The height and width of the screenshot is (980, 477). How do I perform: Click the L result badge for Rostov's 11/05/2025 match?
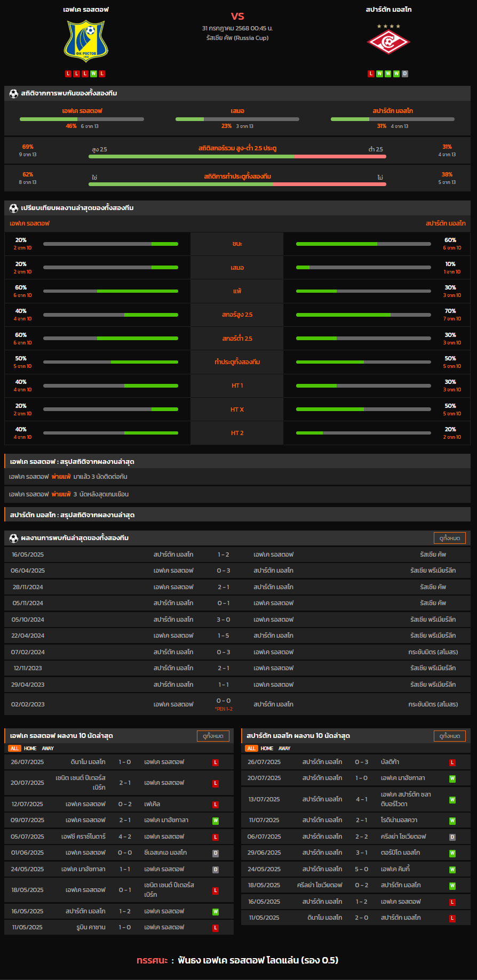click(216, 928)
